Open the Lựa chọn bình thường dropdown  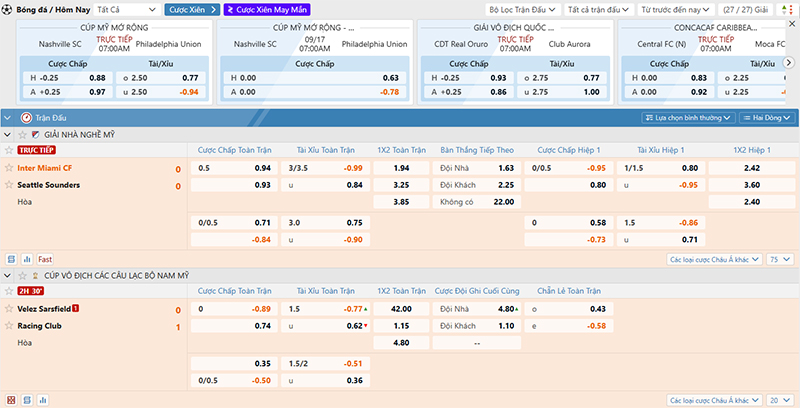pos(685,117)
